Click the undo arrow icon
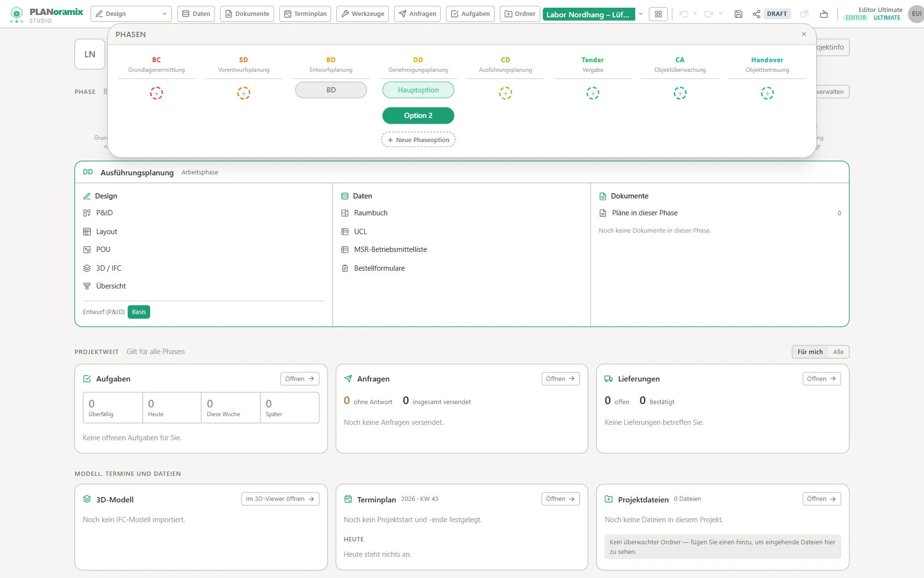 pyautogui.click(x=683, y=14)
